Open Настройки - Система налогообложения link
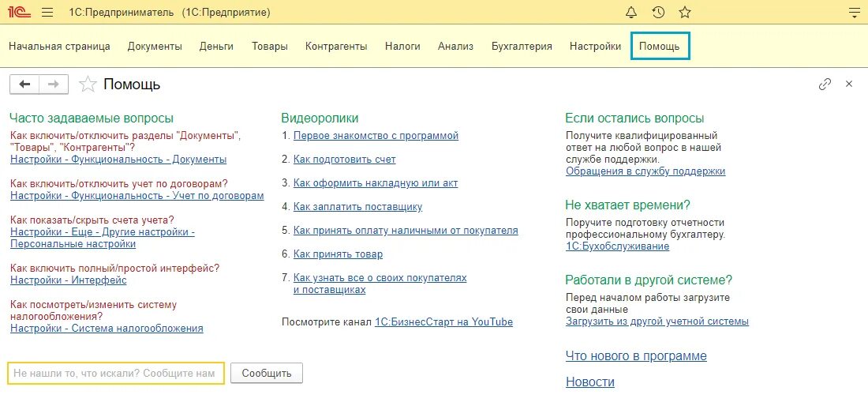868x406 pixels. (107, 329)
